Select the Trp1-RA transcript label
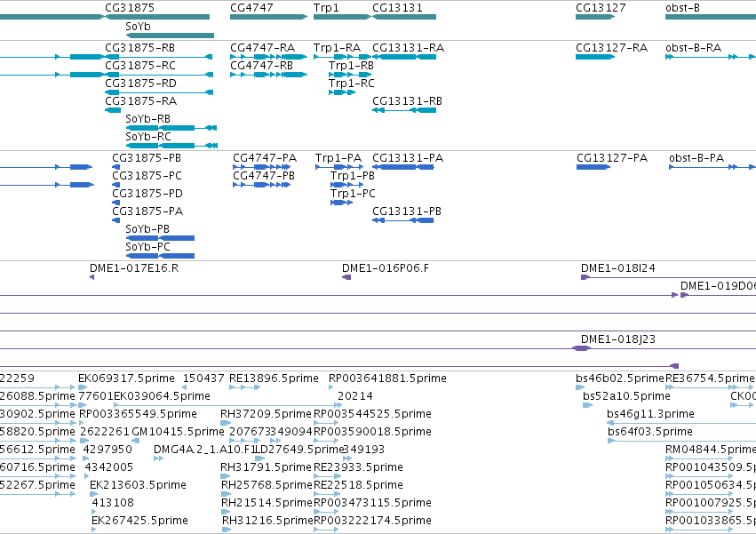The width and height of the screenshot is (756, 534). point(337,48)
